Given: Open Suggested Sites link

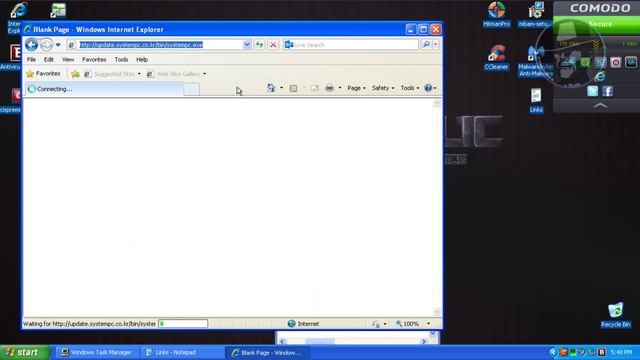Looking at the screenshot, I should (x=109, y=74).
